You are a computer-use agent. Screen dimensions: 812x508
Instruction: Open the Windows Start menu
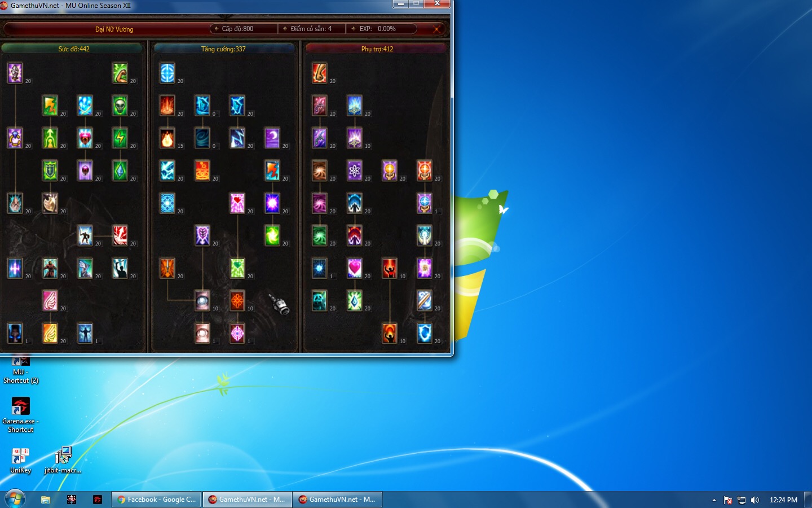coord(15,500)
